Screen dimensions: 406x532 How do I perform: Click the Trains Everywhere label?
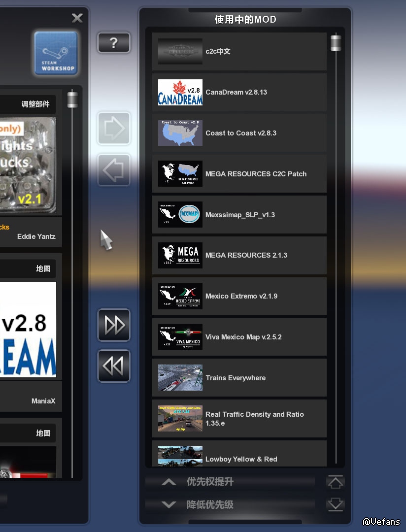point(236,378)
